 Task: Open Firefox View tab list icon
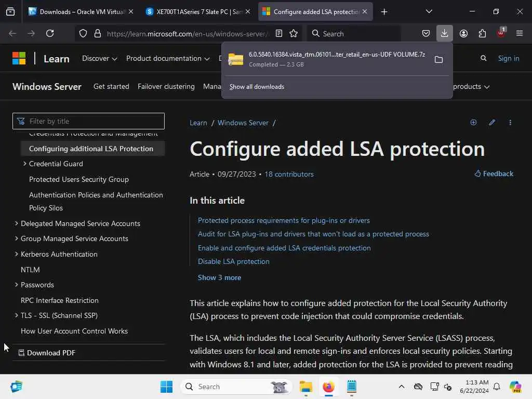(x=10, y=12)
